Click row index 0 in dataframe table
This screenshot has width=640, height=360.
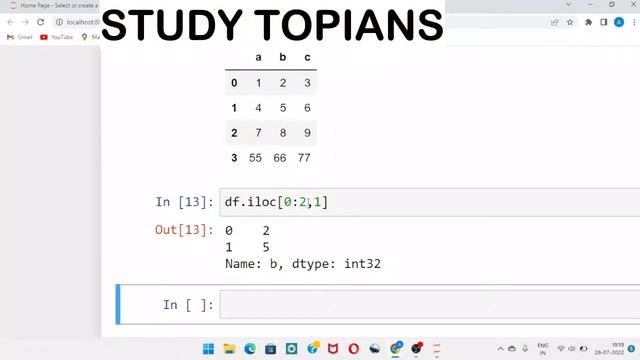pos(234,83)
